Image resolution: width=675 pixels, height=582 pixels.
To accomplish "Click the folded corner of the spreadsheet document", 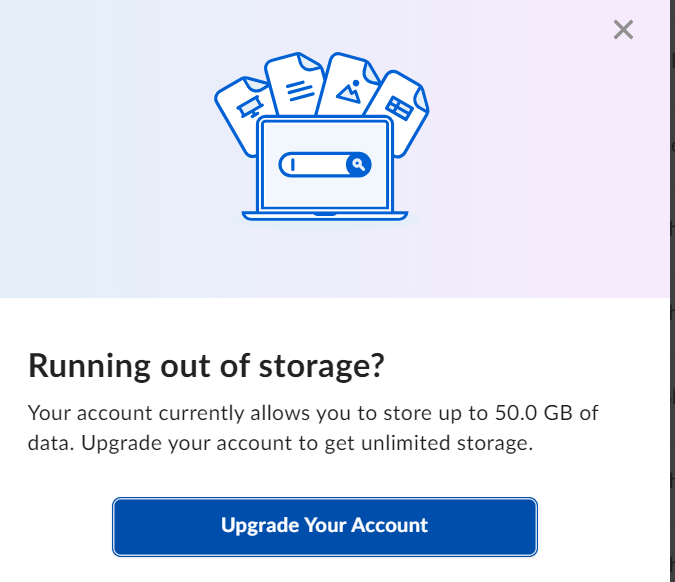I will (420, 98).
